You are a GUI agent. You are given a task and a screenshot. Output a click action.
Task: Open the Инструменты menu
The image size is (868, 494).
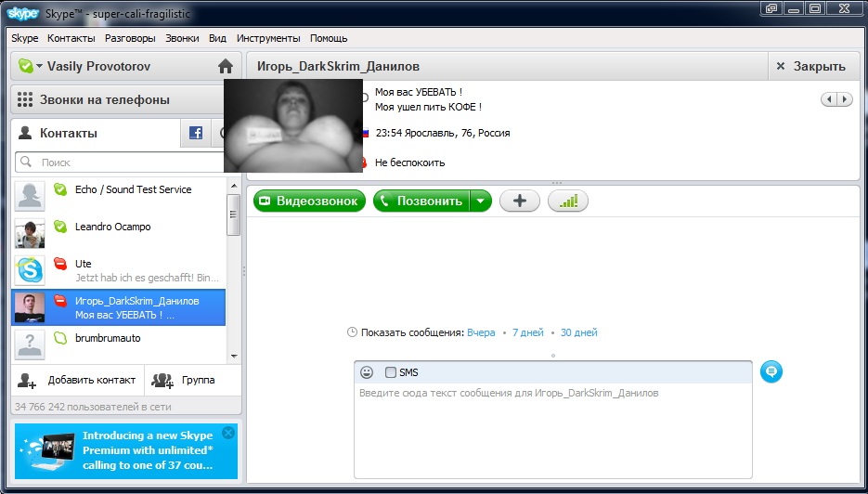pos(268,38)
